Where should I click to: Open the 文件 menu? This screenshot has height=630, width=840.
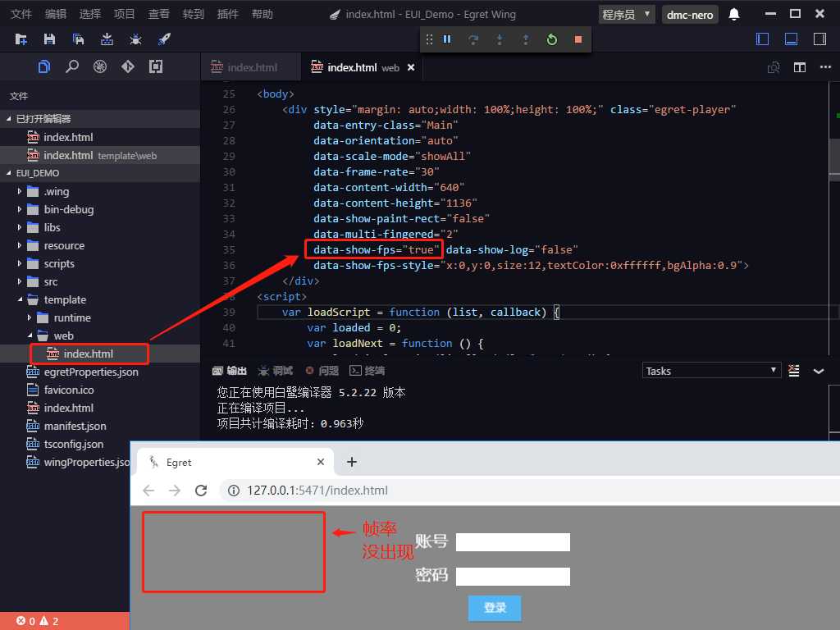tap(21, 14)
